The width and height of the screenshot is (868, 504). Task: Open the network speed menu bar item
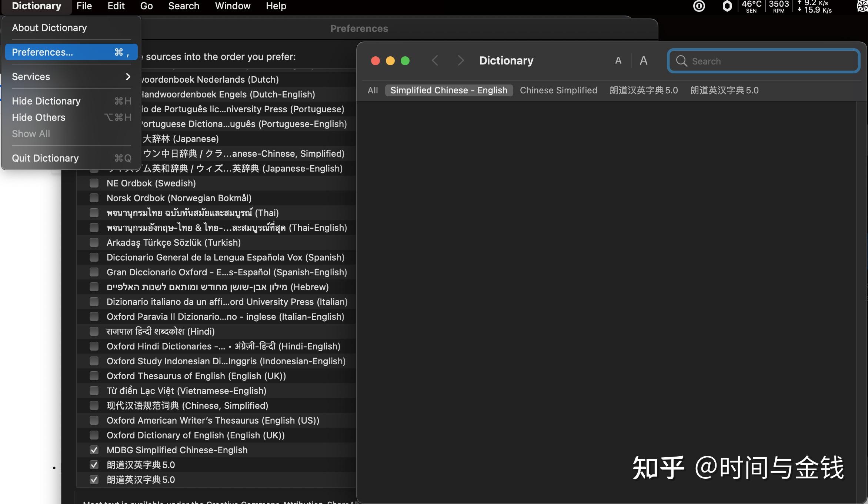815,7
